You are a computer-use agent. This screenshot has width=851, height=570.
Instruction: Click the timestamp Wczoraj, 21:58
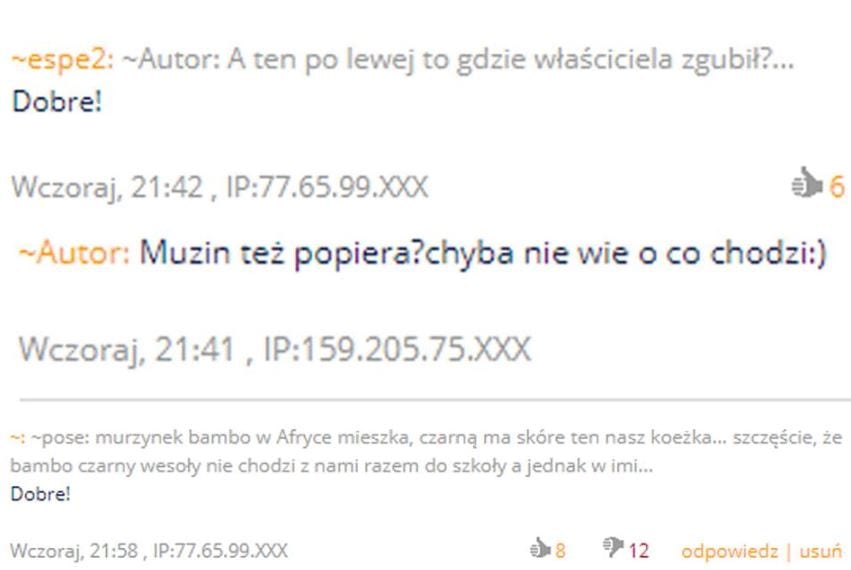click(x=74, y=551)
